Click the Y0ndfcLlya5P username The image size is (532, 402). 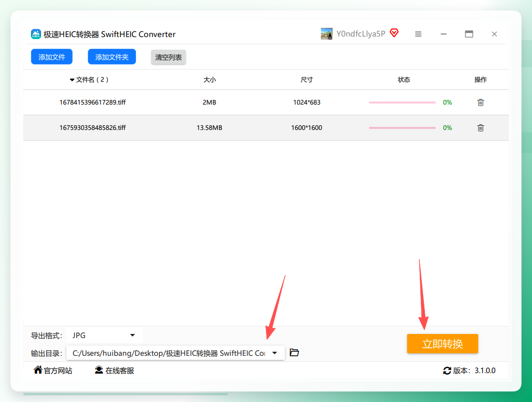pos(361,34)
